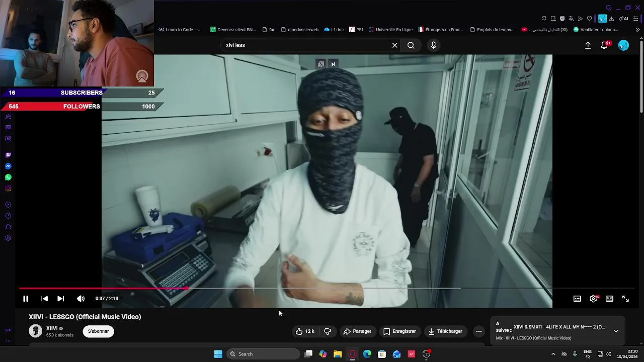Screen dimensions: 644x362
Task: Click the Partager share button
Action: (x=357, y=331)
